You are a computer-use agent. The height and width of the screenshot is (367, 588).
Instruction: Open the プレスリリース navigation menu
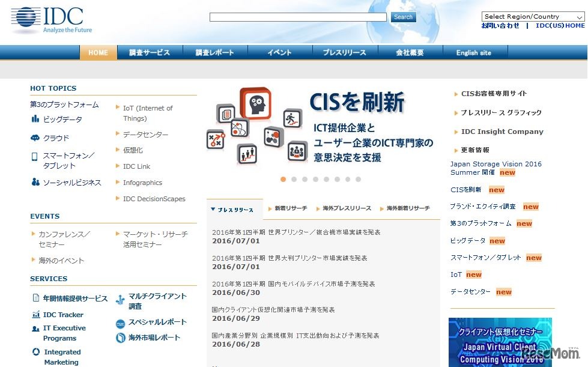click(345, 52)
